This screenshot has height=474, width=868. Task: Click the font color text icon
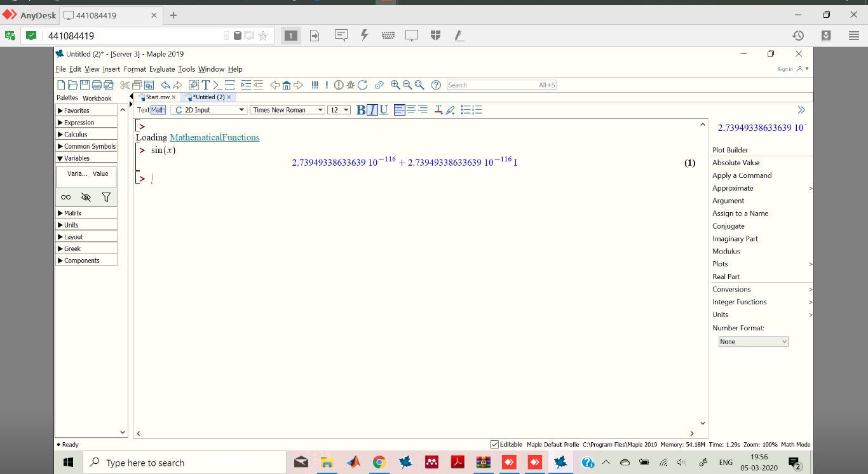point(438,110)
